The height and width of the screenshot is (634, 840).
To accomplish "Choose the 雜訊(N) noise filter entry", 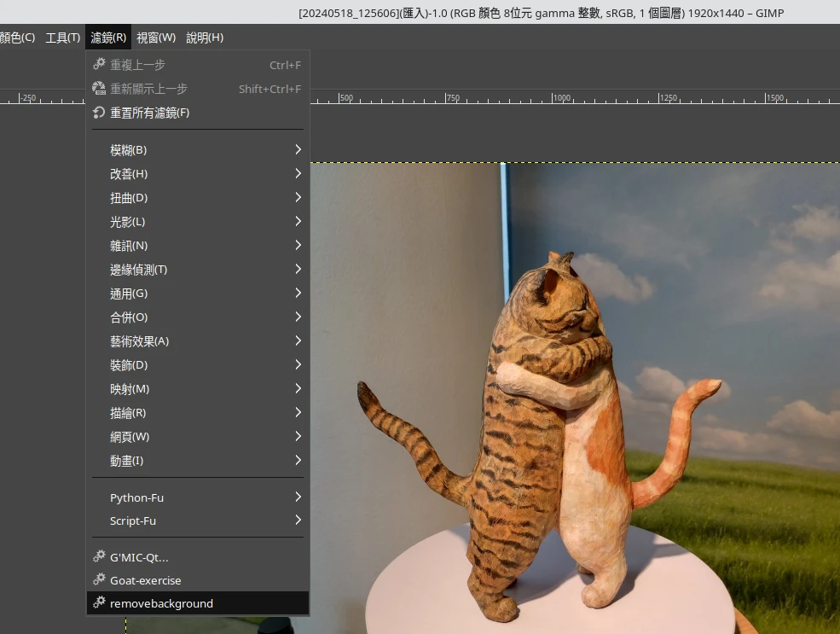I will (129, 246).
